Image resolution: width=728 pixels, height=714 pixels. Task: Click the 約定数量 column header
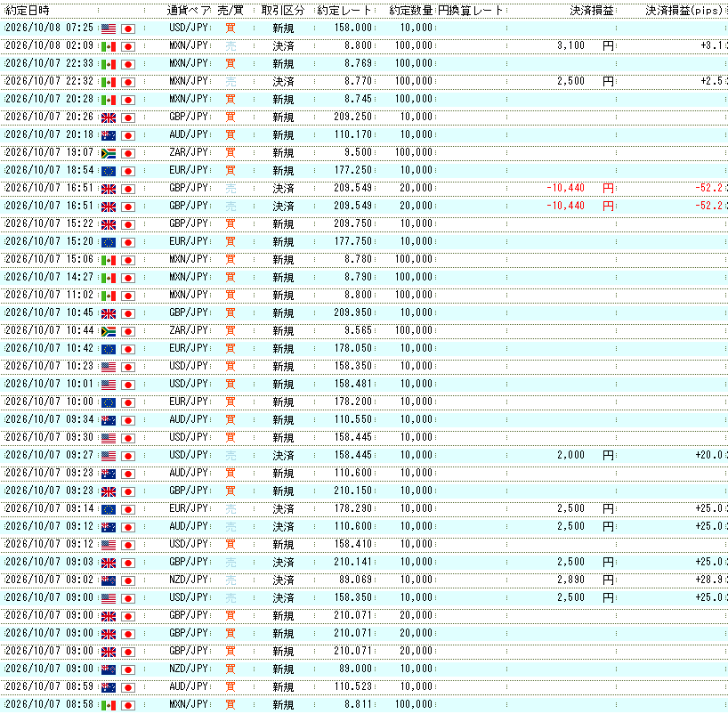coord(411,10)
